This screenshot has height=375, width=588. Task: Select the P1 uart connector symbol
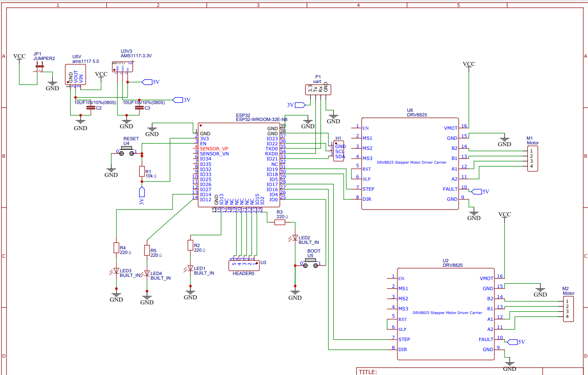point(318,89)
